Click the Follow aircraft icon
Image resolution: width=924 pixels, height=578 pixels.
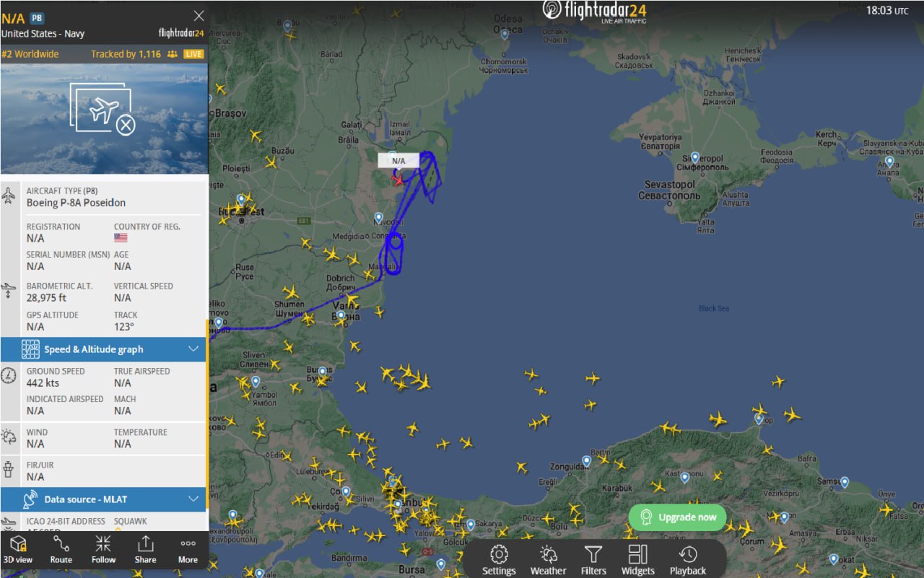click(103, 543)
